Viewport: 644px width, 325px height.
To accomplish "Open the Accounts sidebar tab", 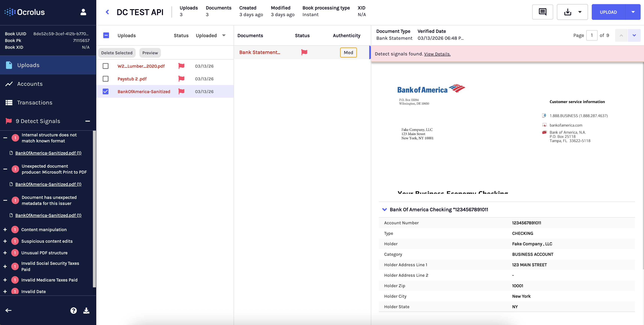I will [x=30, y=84].
